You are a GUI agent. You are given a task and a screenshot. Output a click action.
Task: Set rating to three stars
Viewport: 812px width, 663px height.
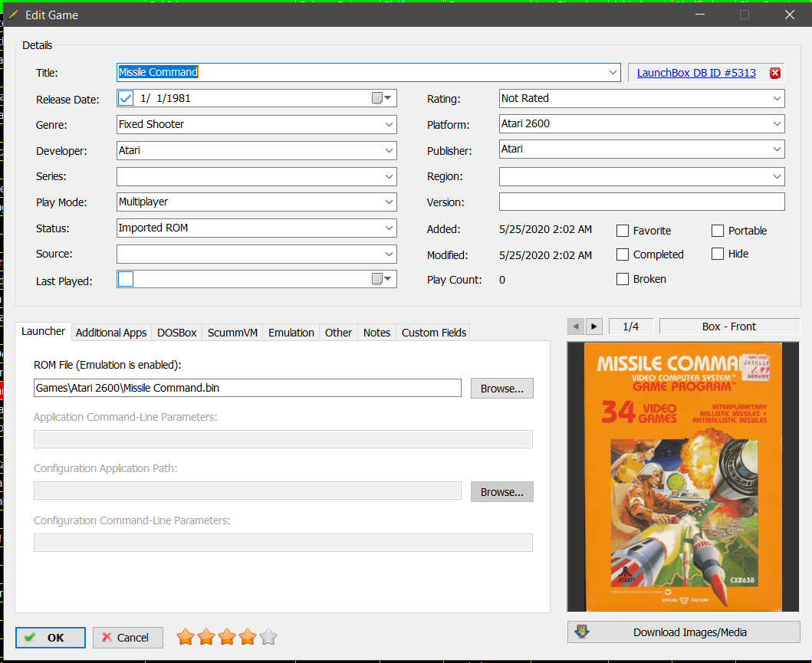(x=227, y=637)
